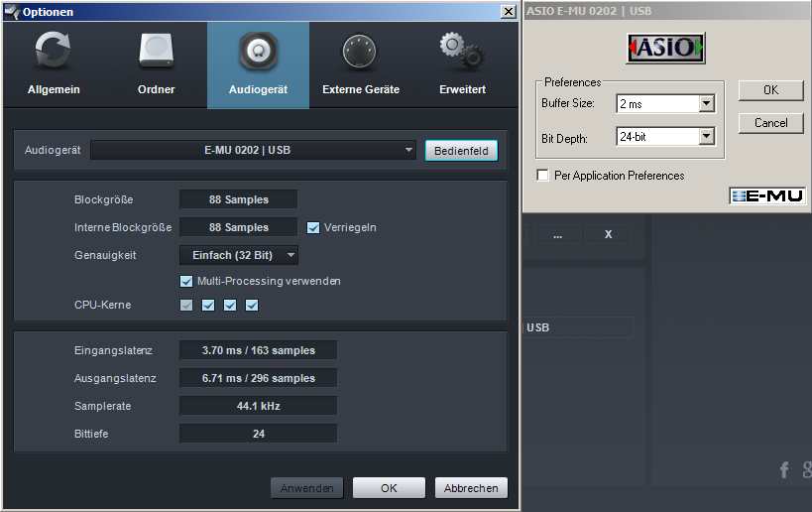Click the Bittiefe 24 value
Viewport: 812px width, 512px height.
[x=259, y=434]
